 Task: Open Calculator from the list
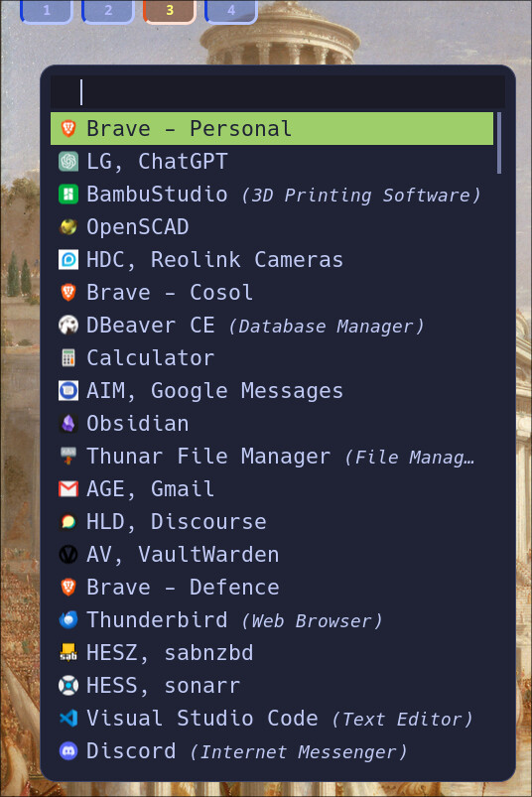[272, 358]
